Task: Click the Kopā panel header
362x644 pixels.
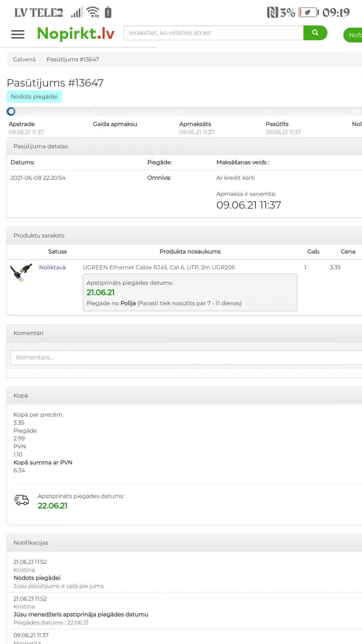Action: pos(184,396)
